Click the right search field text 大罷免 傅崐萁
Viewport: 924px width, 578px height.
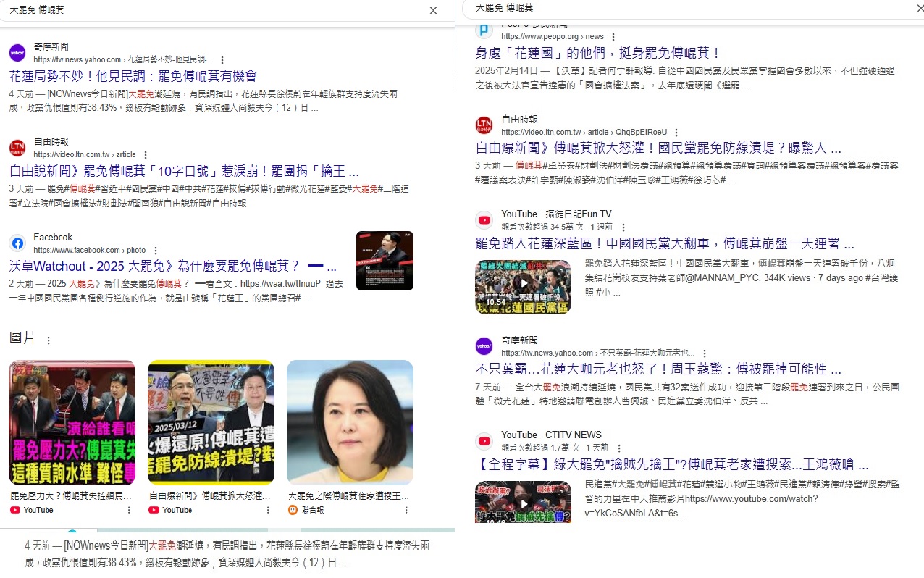point(504,8)
